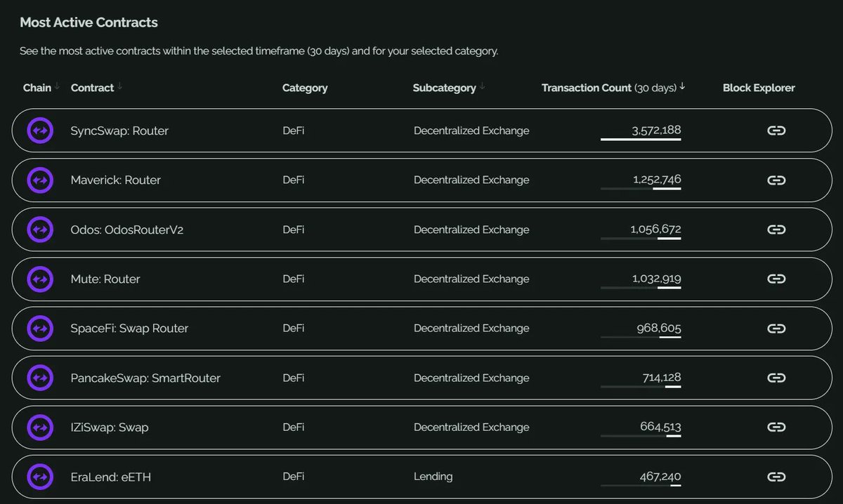Click the chain icon in SpaceFi: Swap Router row
The width and height of the screenshot is (843, 504).
click(40, 329)
